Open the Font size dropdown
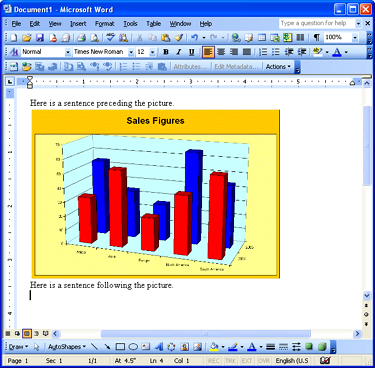 point(152,52)
